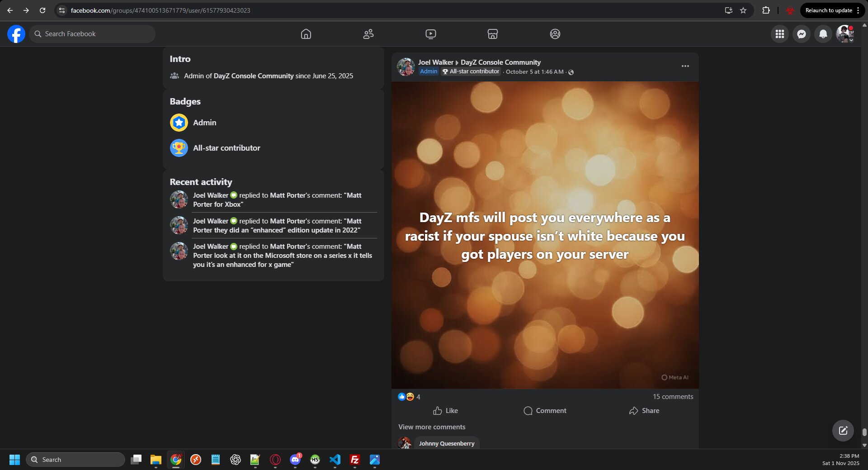The height and width of the screenshot is (470, 868).
Task: Click the All-star contributor trophy icon in Badges
Action: pyautogui.click(x=179, y=148)
